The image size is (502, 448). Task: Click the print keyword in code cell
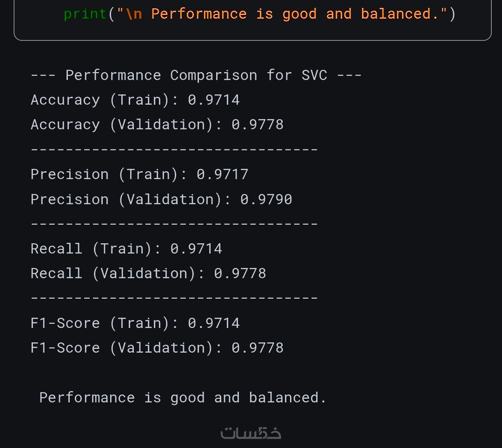[85, 14]
